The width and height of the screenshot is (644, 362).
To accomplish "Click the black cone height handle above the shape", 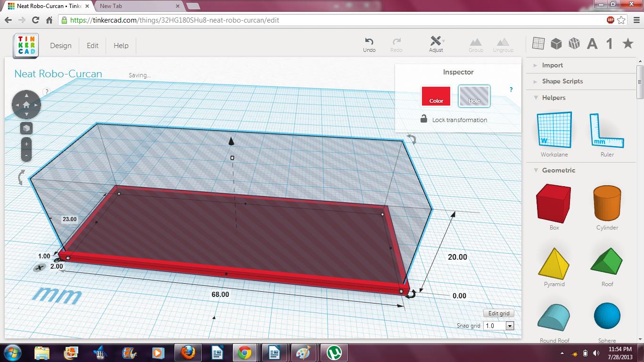I will click(x=231, y=141).
